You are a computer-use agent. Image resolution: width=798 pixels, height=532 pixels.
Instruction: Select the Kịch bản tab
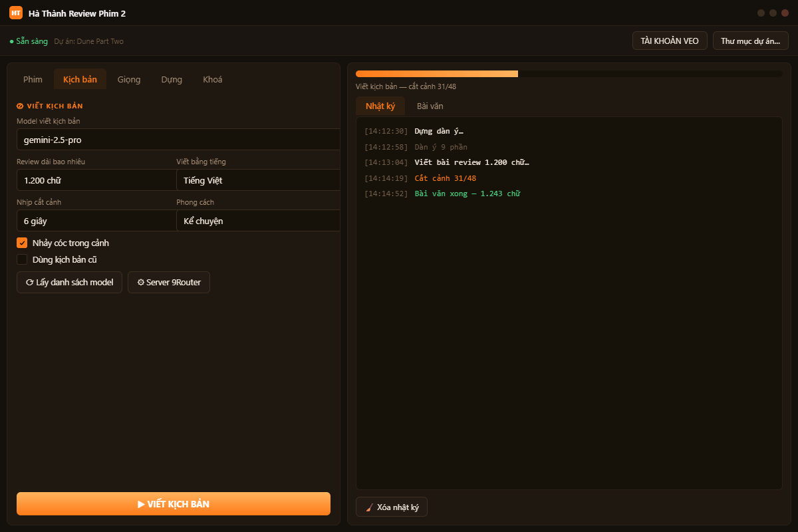pos(80,79)
